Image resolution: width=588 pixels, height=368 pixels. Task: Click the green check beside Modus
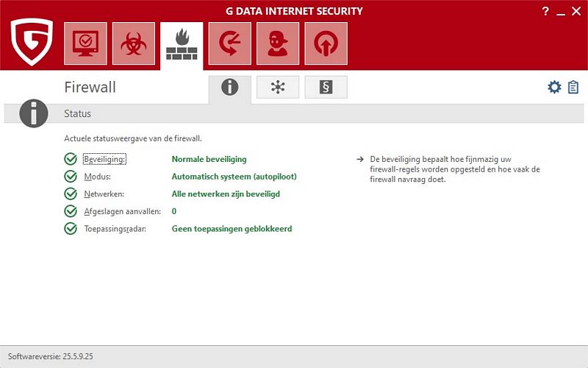coord(71,177)
